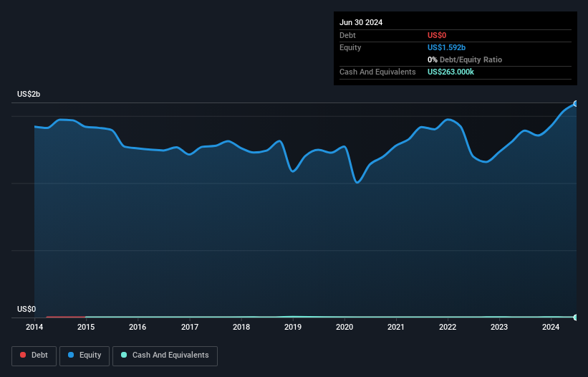Click the red US$0 debt value
Image resolution: width=588 pixels, height=377 pixels.
point(437,36)
